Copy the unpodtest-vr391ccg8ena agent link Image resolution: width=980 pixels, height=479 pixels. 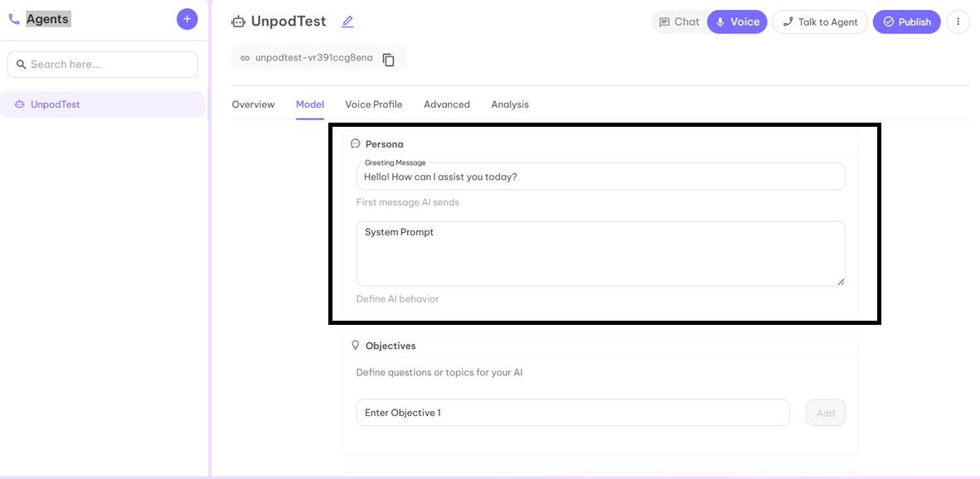(389, 59)
